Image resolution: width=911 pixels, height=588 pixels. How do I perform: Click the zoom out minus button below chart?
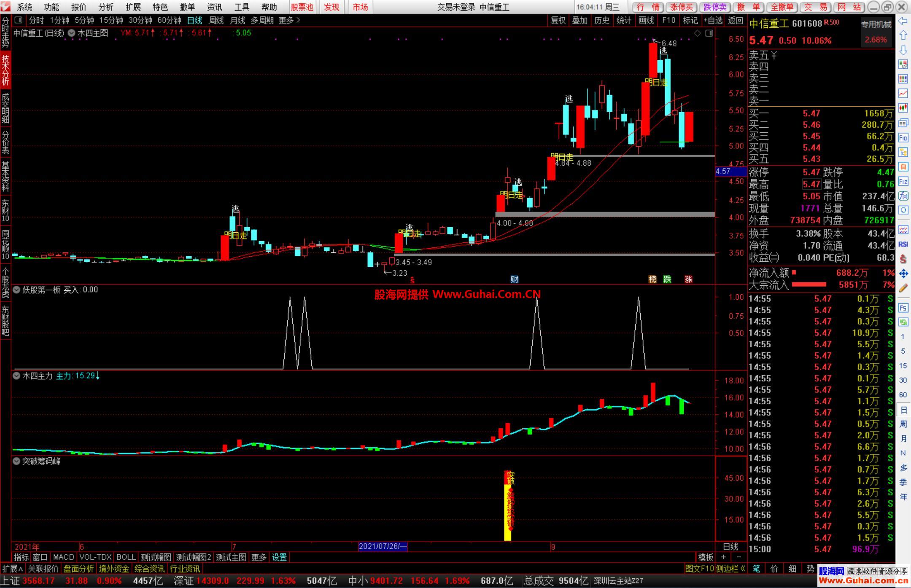(x=738, y=557)
